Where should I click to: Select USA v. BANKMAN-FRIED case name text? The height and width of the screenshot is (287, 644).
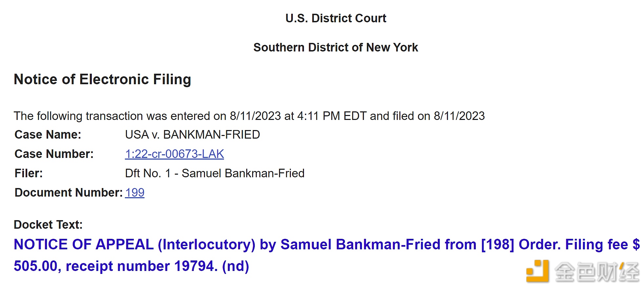point(192,135)
